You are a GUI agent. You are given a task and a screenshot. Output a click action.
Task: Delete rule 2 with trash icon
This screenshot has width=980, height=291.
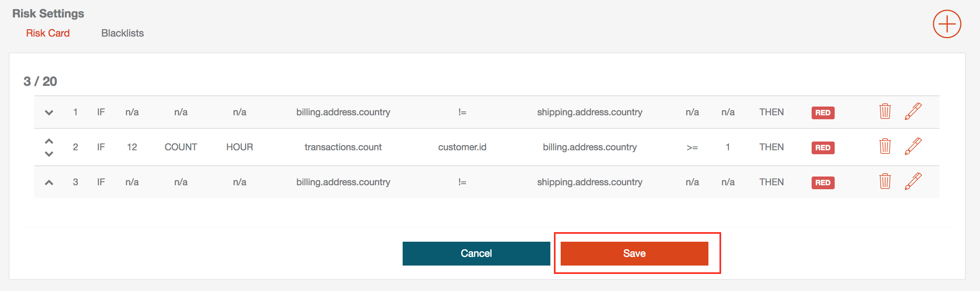[885, 146]
